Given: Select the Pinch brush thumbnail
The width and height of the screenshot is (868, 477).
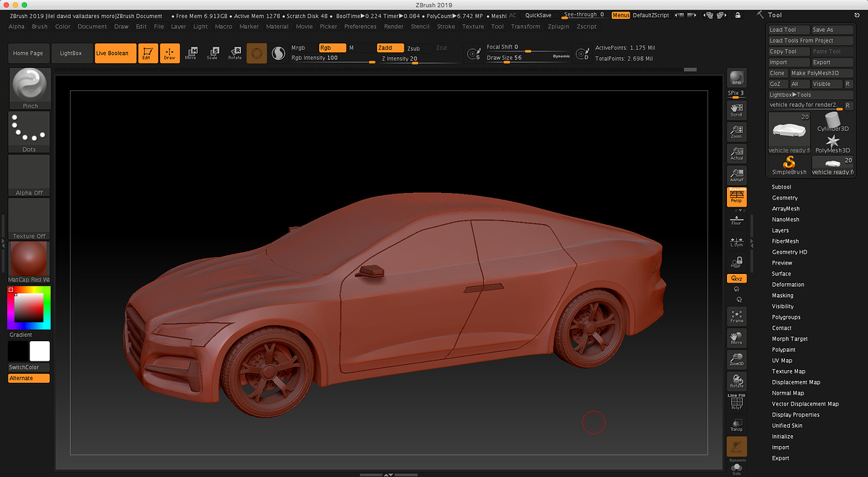Looking at the screenshot, I should [x=30, y=87].
